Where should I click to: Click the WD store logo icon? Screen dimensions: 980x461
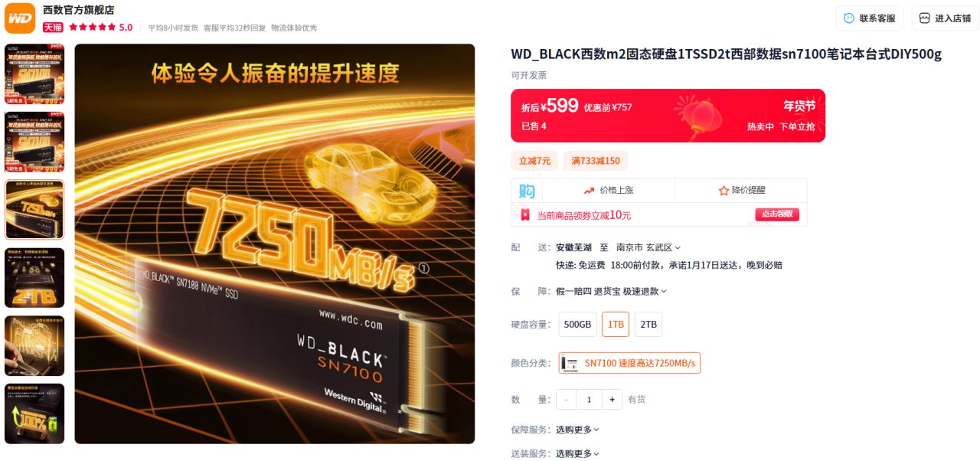click(x=20, y=18)
